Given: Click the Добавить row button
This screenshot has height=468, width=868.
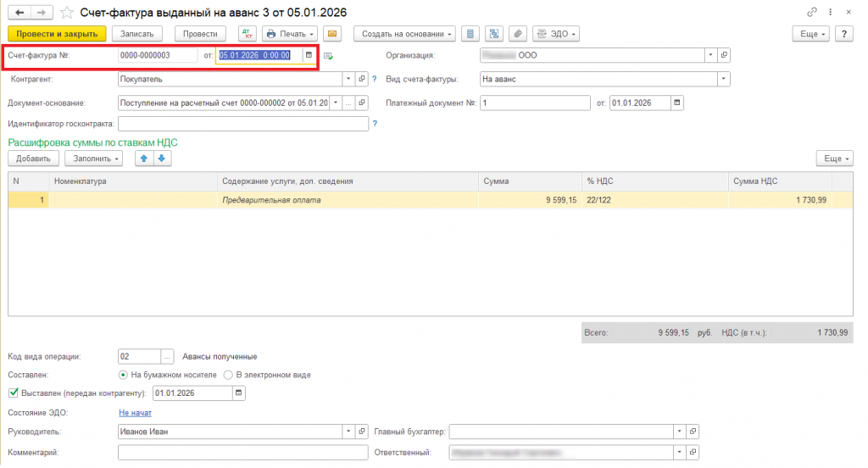Looking at the screenshot, I should [x=33, y=159].
